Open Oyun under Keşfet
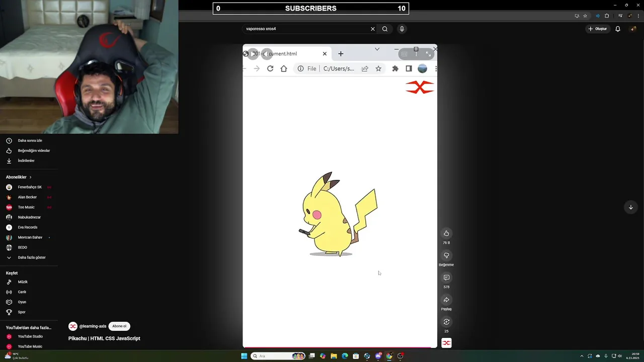 [x=29, y=302]
